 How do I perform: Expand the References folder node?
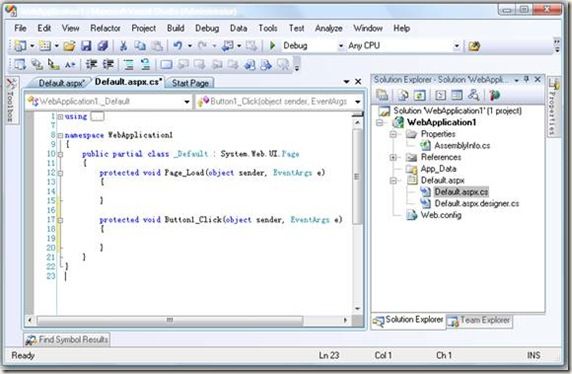click(x=393, y=158)
